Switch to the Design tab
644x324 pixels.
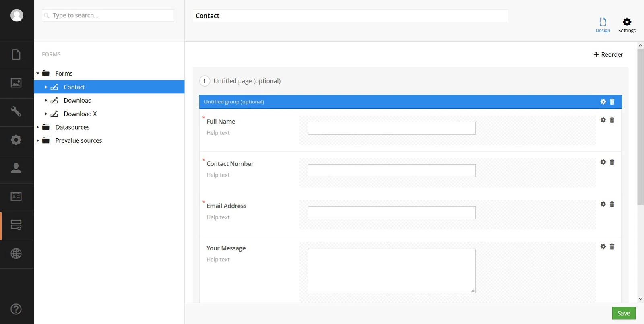[x=603, y=25]
